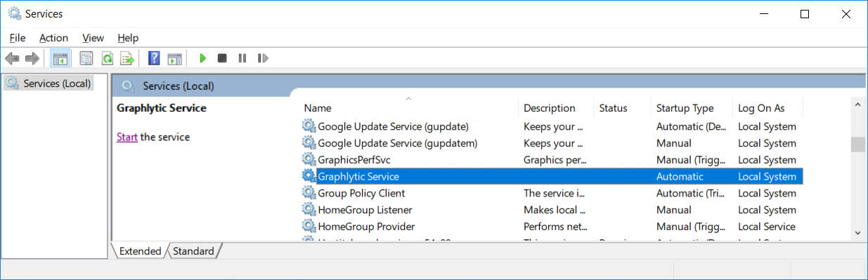Open the View menu
Screen dimensions: 868x280
click(93, 38)
